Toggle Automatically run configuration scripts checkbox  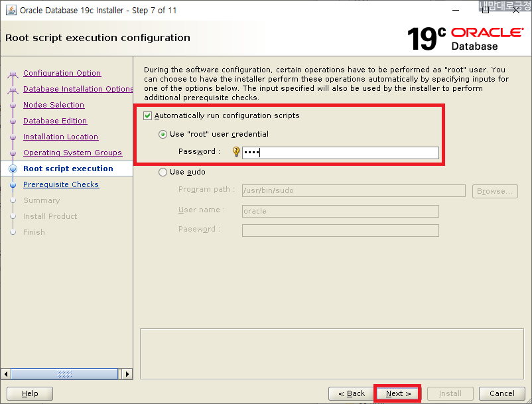(x=147, y=115)
